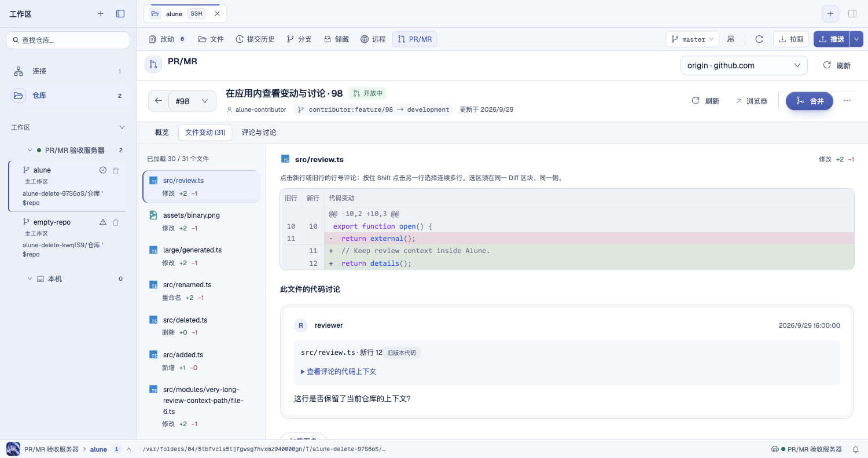Delete the empty-repo with its trash icon
Image resolution: width=868 pixels, height=458 pixels.
116,222
